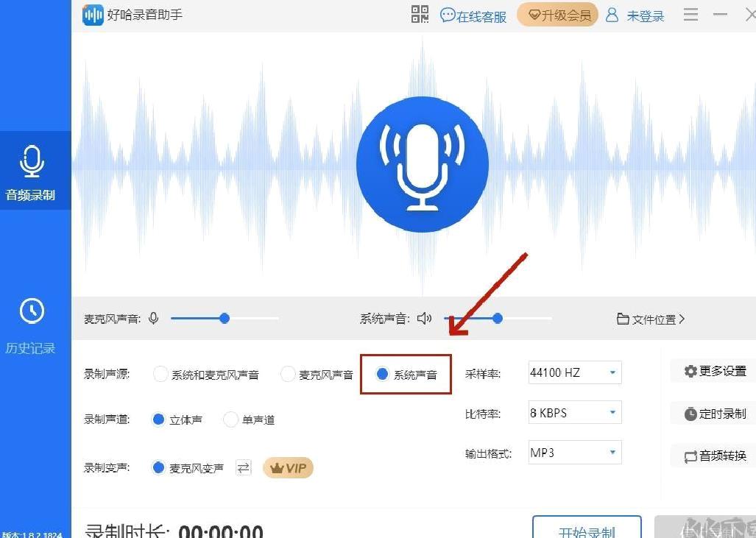Click 未登录 to log in

pos(635,15)
